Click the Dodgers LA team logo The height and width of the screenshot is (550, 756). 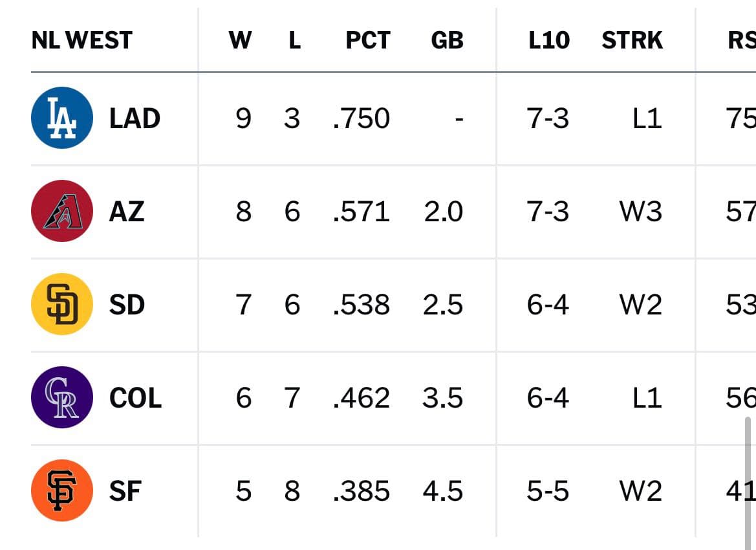point(62,118)
